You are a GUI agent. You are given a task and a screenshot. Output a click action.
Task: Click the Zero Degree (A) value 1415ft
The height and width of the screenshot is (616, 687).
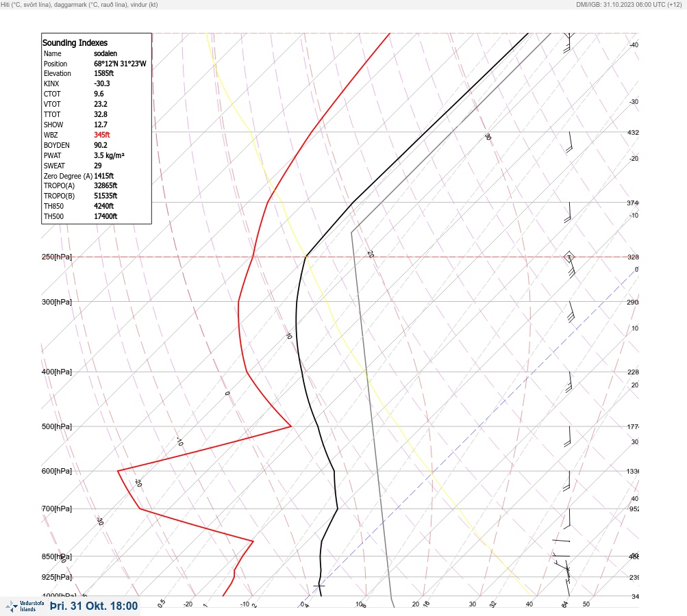[104, 176]
